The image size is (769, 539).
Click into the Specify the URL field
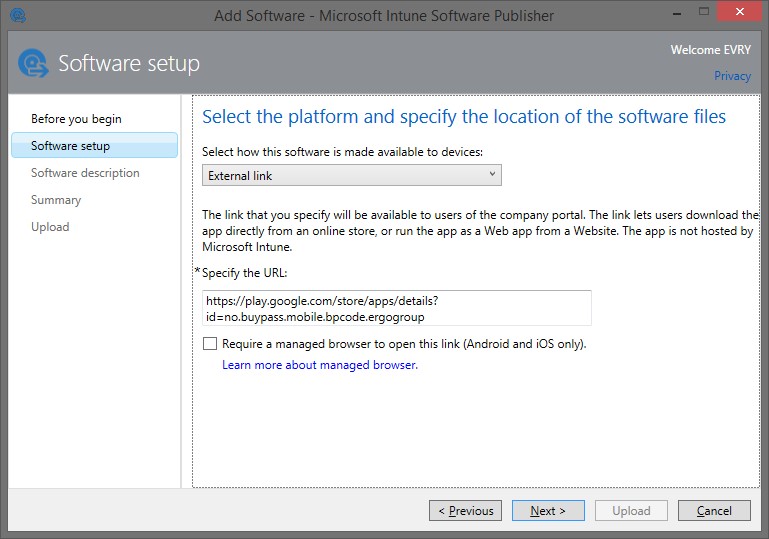click(x=397, y=308)
